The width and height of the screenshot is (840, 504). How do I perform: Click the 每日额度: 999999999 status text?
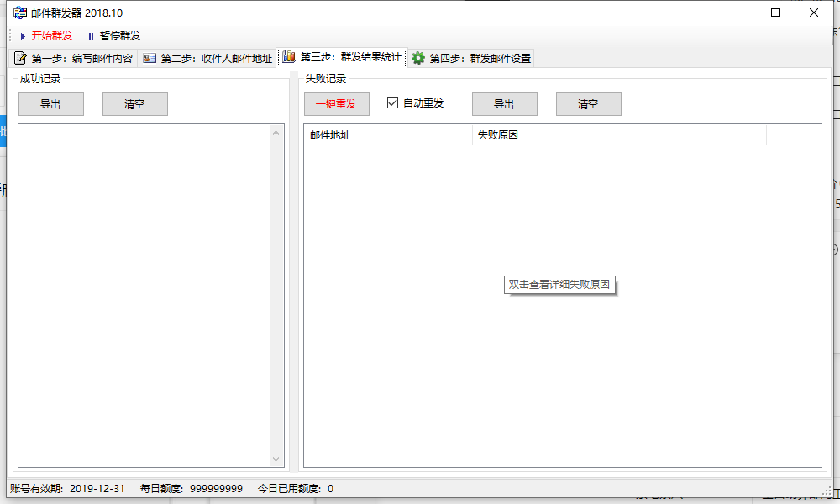point(192,489)
